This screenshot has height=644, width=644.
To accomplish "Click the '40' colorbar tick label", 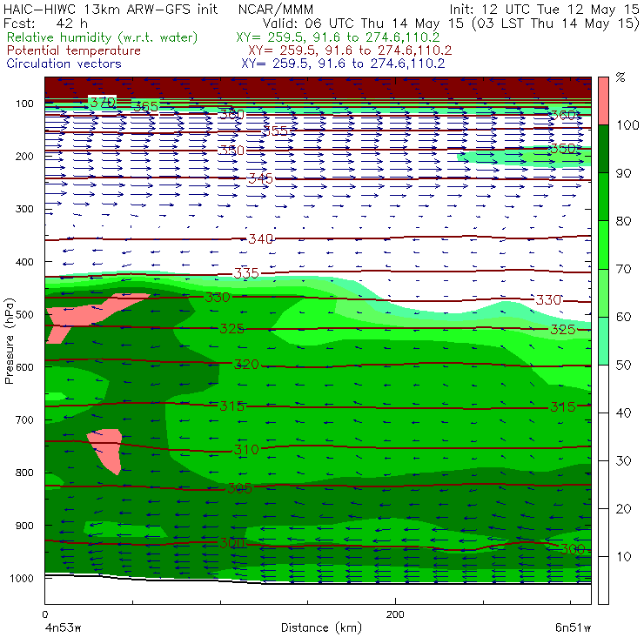I will coord(623,413).
